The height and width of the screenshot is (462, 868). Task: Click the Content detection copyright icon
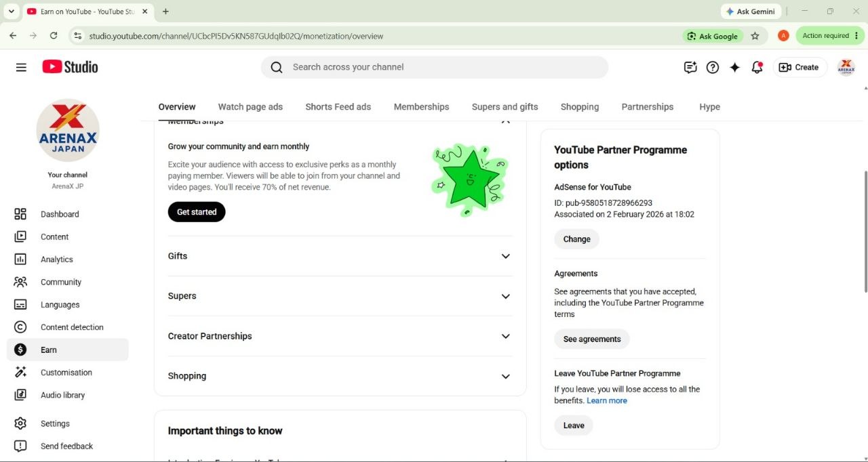pyautogui.click(x=20, y=327)
